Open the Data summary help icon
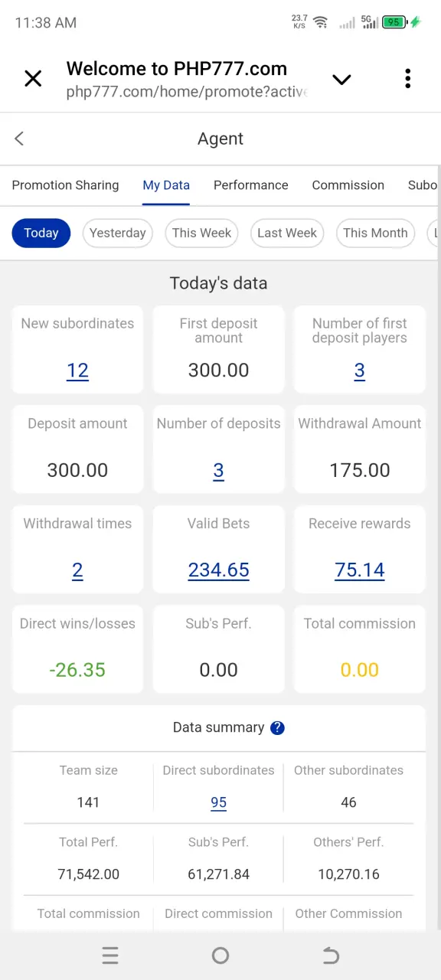 click(277, 728)
